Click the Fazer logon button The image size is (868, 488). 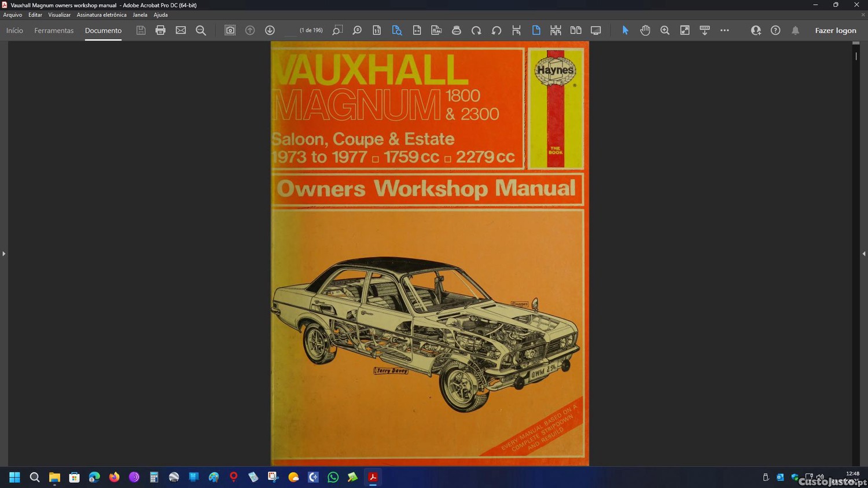(x=835, y=31)
